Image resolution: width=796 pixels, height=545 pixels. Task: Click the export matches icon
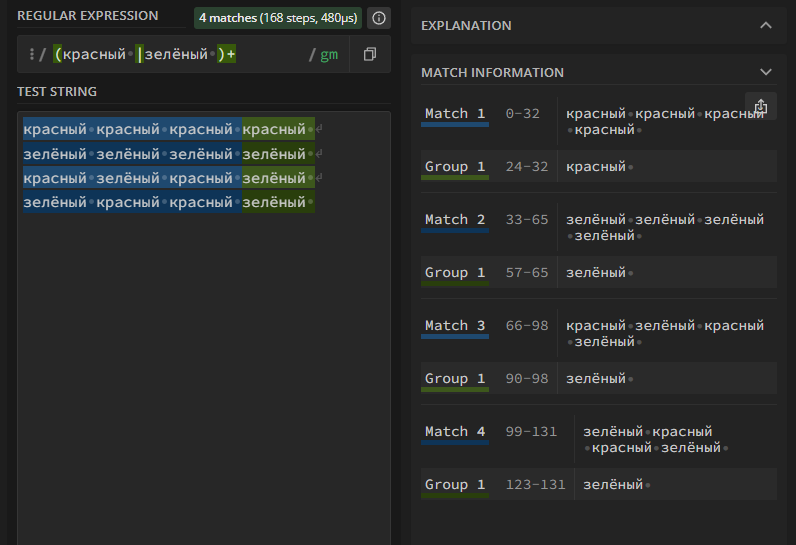(x=761, y=106)
